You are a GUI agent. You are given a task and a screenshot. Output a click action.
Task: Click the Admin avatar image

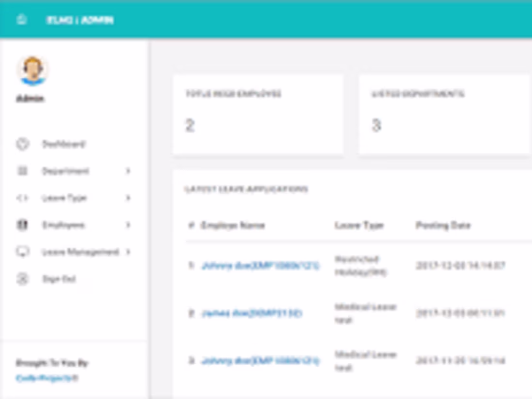(x=32, y=71)
